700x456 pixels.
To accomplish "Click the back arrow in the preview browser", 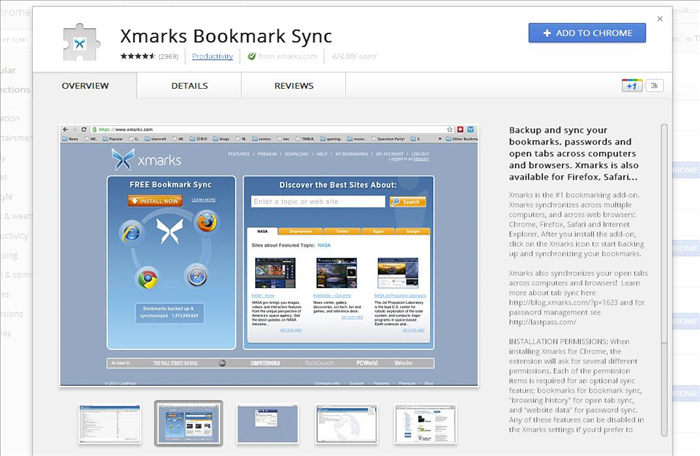I will point(66,130).
